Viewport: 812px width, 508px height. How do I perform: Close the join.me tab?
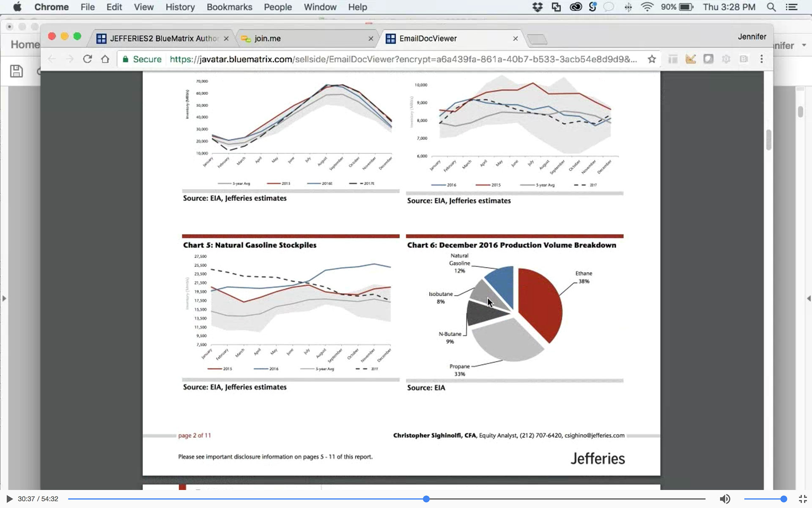point(371,39)
